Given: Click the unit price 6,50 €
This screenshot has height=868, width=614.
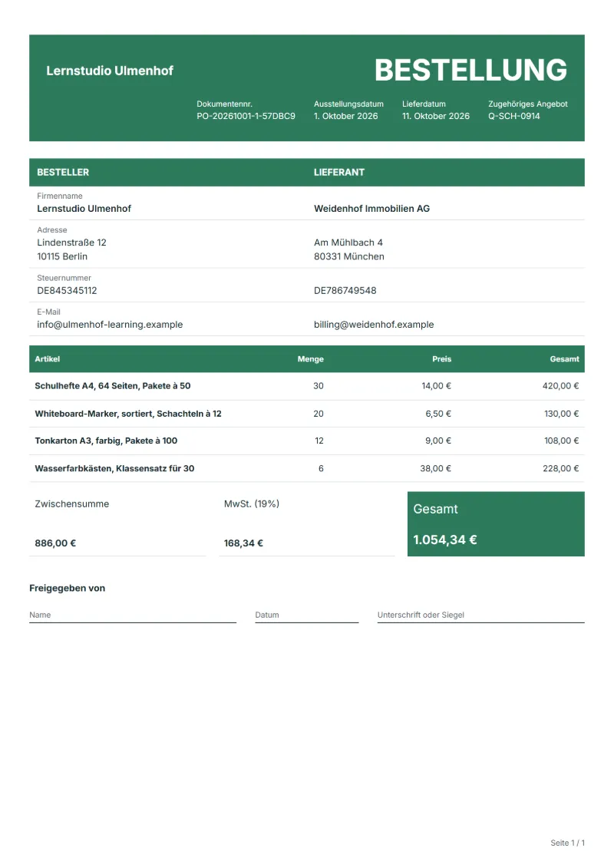Looking at the screenshot, I should pos(438,414).
